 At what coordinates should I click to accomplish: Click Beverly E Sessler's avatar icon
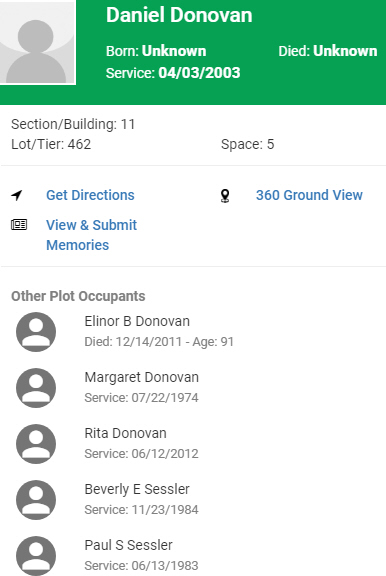coord(36,500)
